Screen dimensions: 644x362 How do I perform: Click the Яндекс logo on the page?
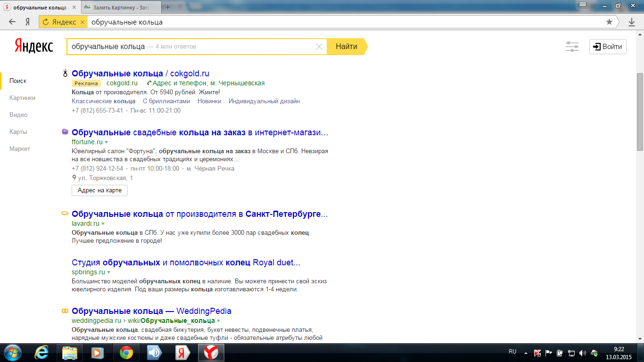pos(34,46)
